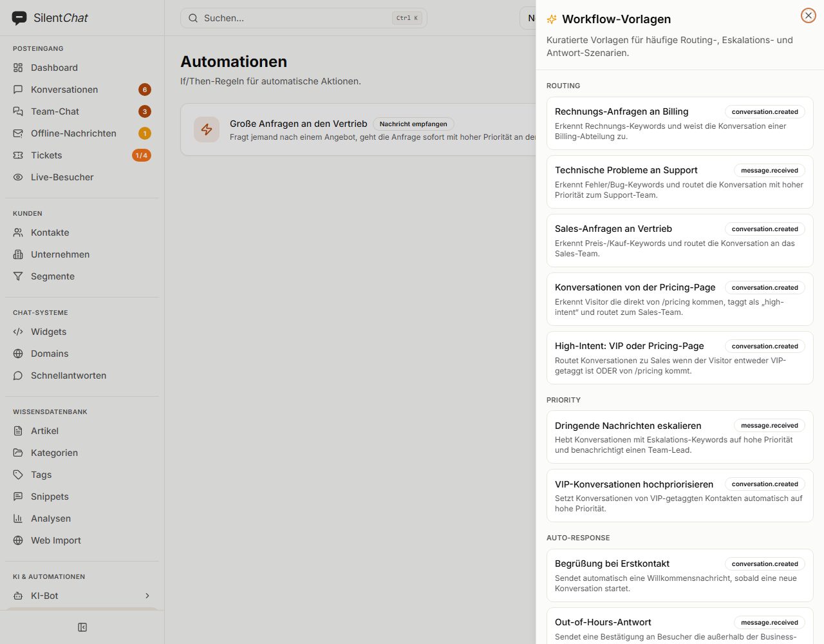Open the Snippets menu item
Screen dimensions: 824x644
82,497
